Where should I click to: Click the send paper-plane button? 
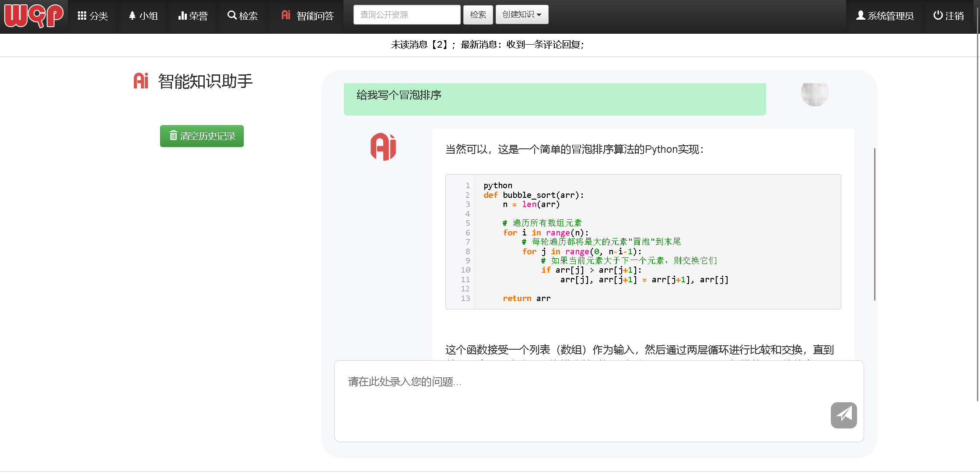[843, 415]
